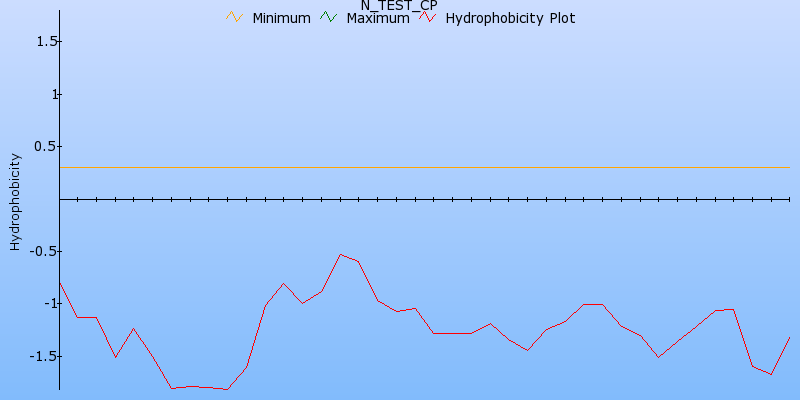The image size is (800, 400).
Task: Click the red plot's starting point at left edge
Action: (60, 283)
